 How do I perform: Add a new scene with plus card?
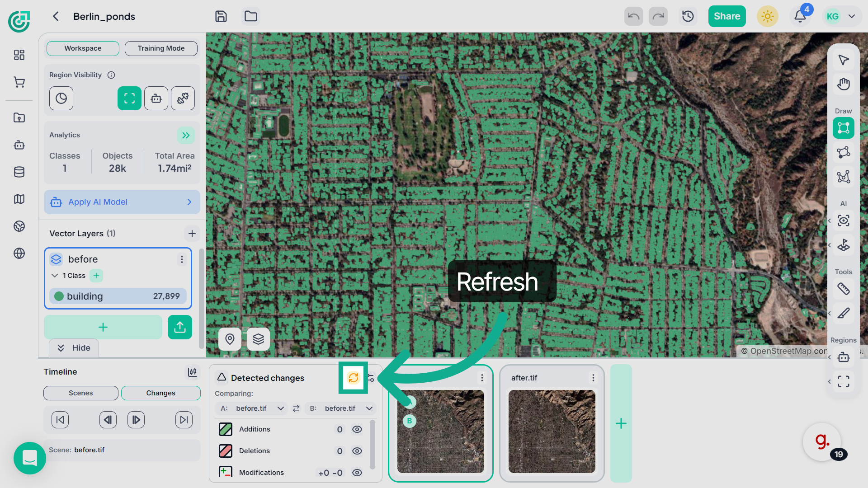(x=621, y=423)
